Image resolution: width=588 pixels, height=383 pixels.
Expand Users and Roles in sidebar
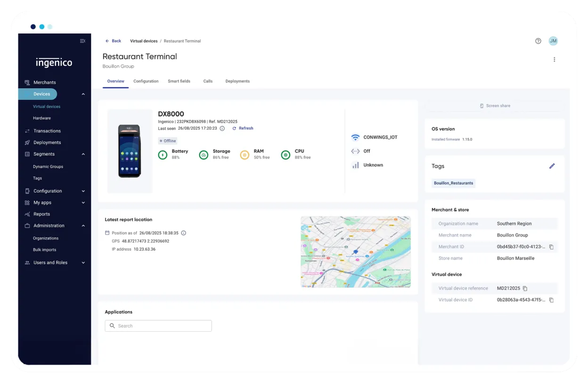83,263
